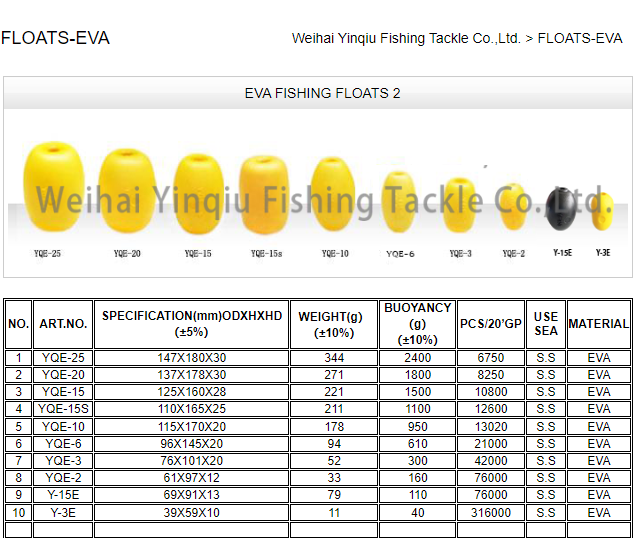The height and width of the screenshot is (538, 637).
Task: Click the MATERIAL column header
Action: 599,324
